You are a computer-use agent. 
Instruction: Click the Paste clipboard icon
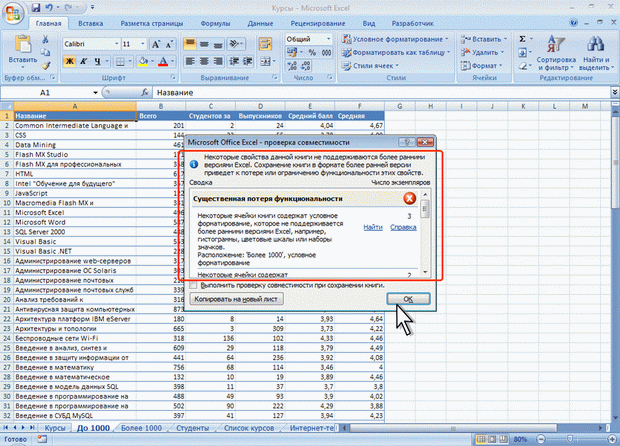pyautogui.click(x=23, y=44)
